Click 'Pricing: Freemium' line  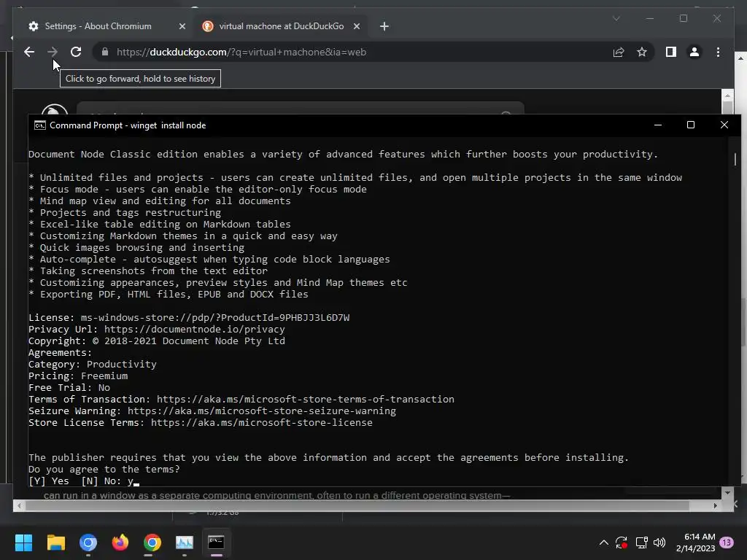(77, 376)
